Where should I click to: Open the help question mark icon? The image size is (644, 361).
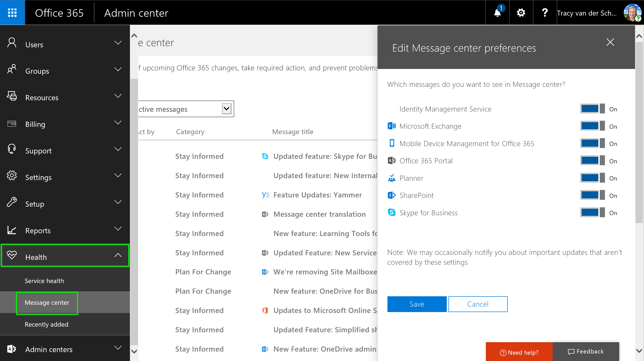click(x=544, y=12)
